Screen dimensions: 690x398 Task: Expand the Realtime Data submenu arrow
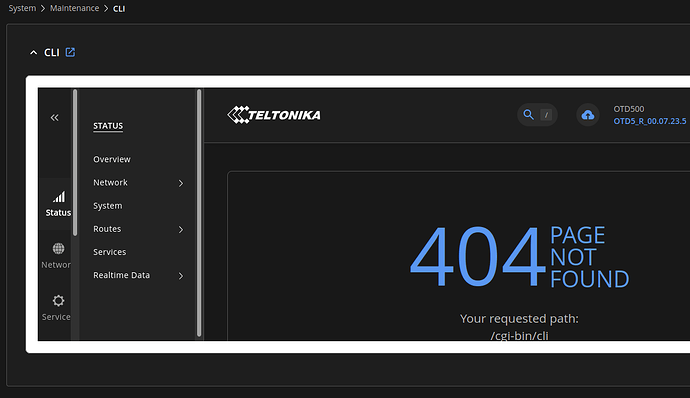pos(180,276)
